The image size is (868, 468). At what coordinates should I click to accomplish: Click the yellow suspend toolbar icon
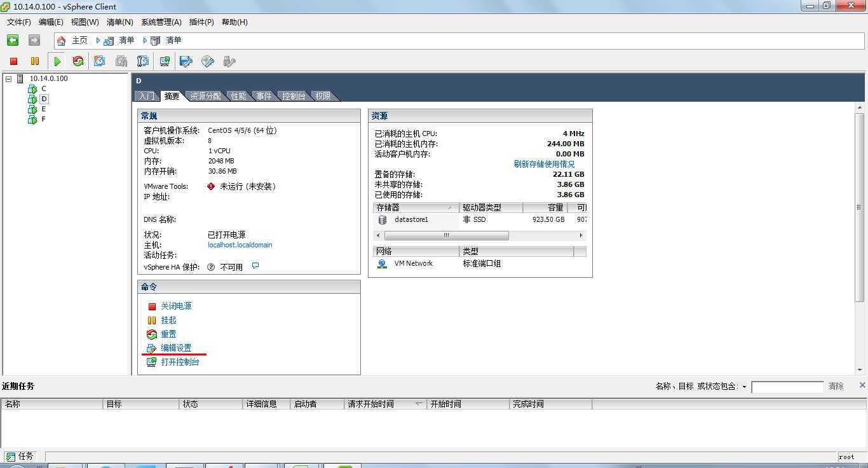click(35, 61)
